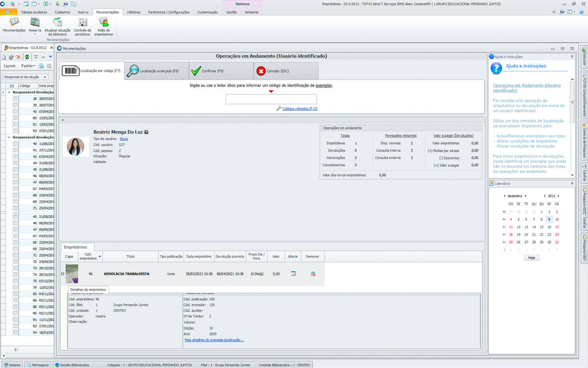
Task: Click the green refresh icon in Empréstimos toolbar
Action: tap(27, 57)
